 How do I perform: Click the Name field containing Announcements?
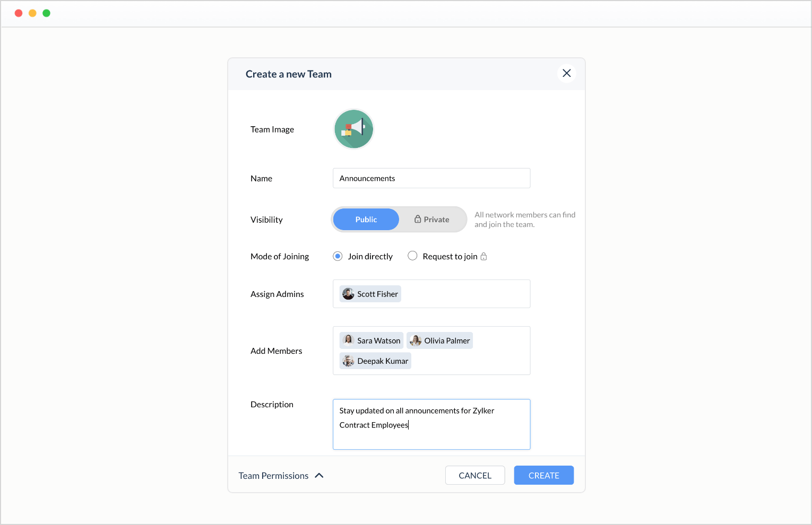(431, 178)
